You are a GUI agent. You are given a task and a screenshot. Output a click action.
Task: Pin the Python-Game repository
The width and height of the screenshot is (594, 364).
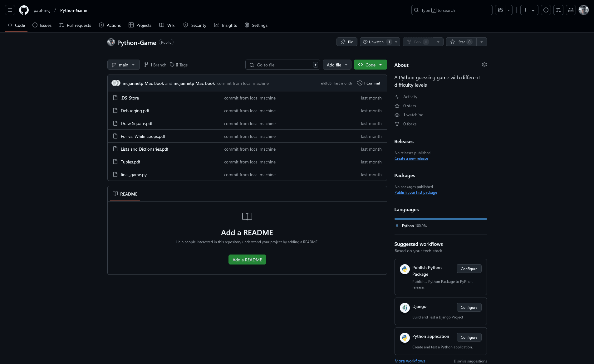347,42
